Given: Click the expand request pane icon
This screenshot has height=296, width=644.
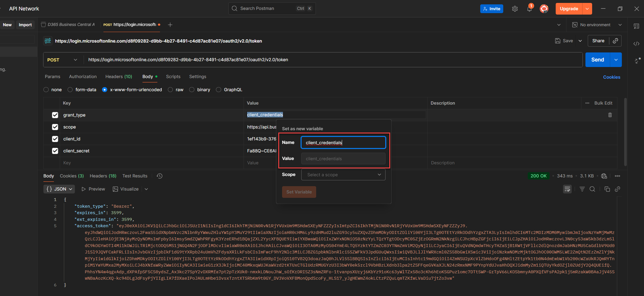Looking at the screenshot, I should (637, 60).
